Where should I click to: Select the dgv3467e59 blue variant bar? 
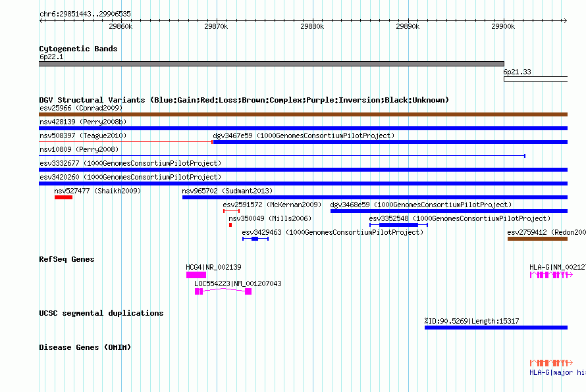point(390,142)
